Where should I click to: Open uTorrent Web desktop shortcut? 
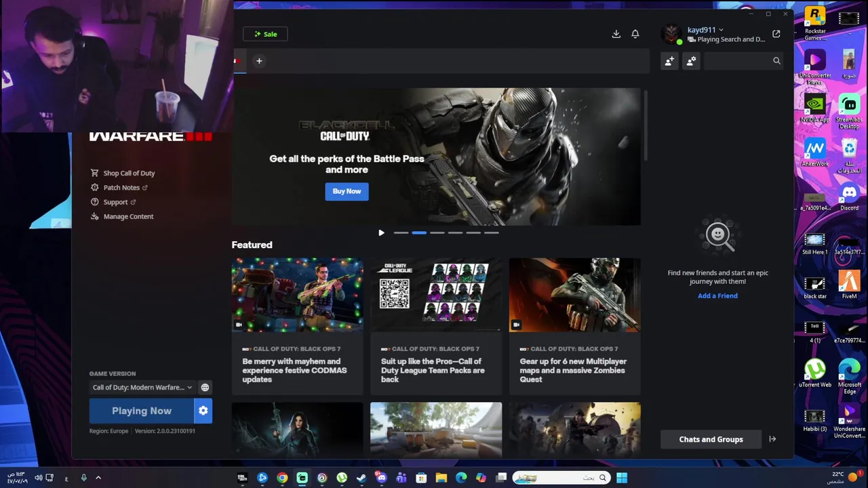click(815, 373)
